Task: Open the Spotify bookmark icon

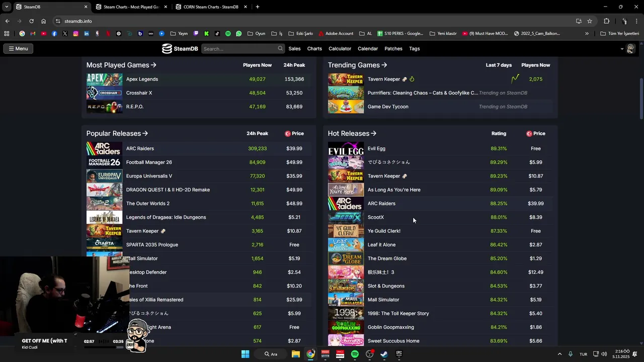Action: pyautogui.click(x=228, y=34)
